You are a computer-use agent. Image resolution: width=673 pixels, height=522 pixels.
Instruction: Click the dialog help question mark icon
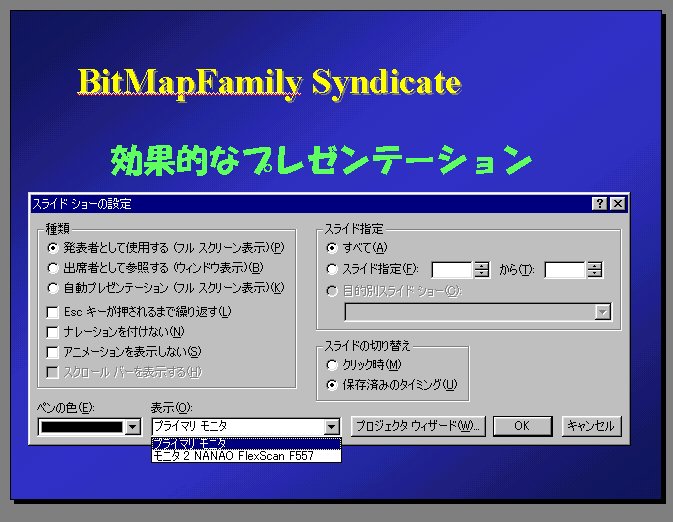pos(599,204)
